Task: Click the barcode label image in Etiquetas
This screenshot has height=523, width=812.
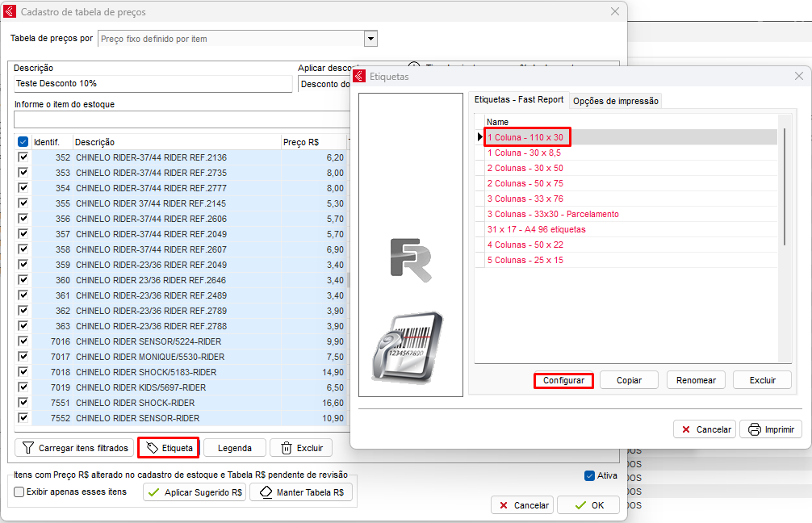Action: point(408,347)
